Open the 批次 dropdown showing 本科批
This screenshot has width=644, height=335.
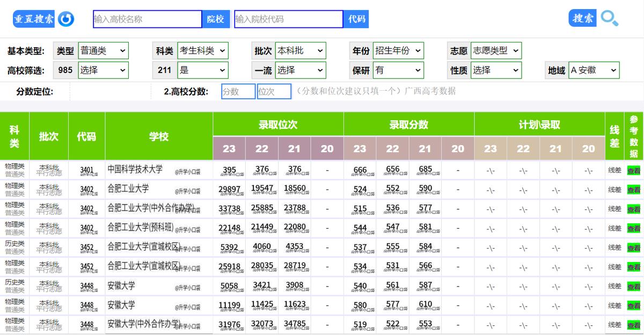[x=302, y=50]
